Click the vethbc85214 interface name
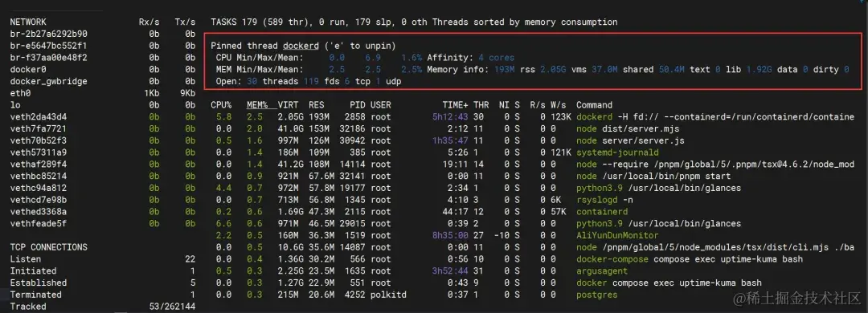 tap(39, 177)
